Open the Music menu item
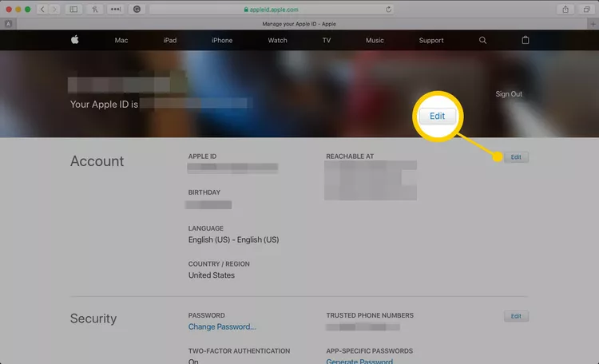 pyautogui.click(x=375, y=40)
